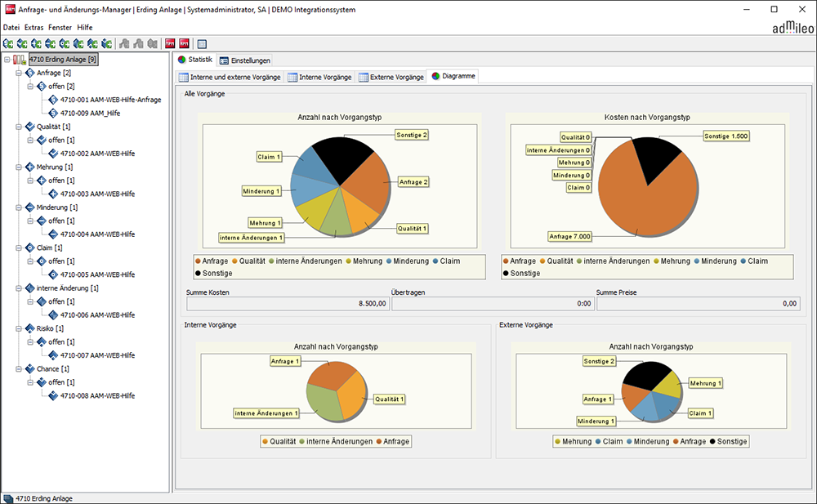
Task: Select tree item 4710-004 AAM-WEB-Hilfe
Action: (x=97, y=234)
